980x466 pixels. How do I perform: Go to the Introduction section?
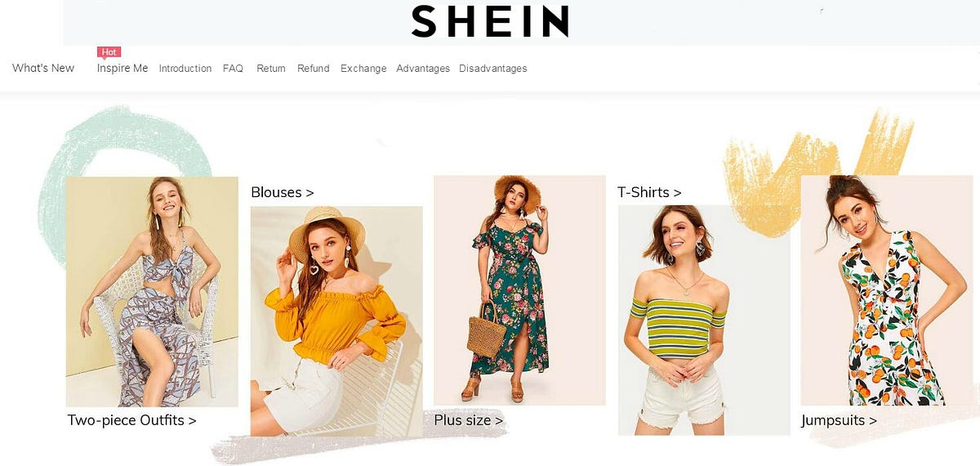(x=185, y=69)
